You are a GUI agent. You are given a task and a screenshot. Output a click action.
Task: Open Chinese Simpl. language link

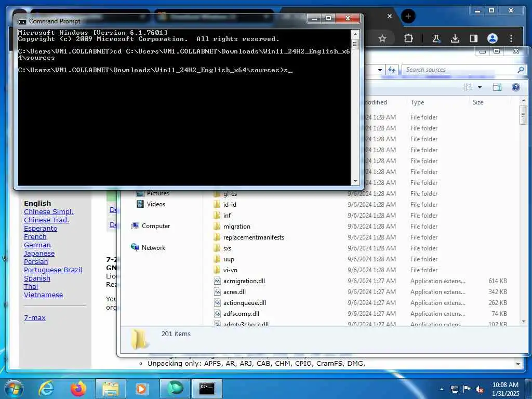[48, 212]
